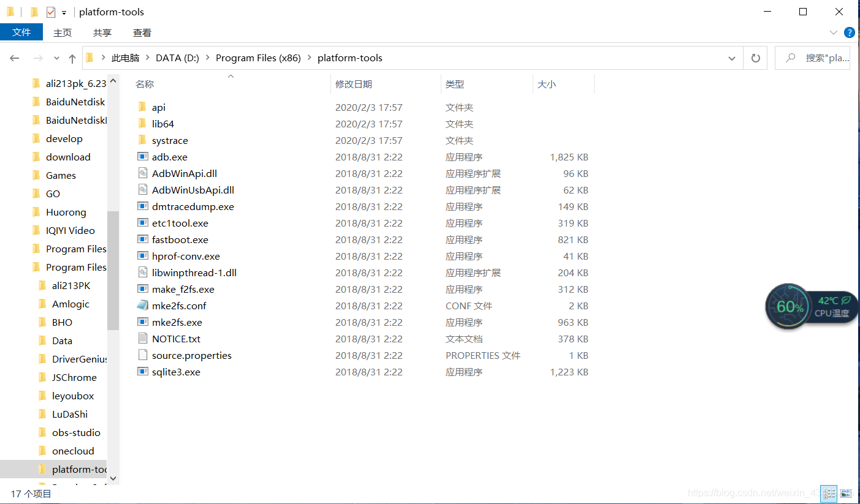Select the etc1tool.exe file icon
This screenshot has width=860, height=504.
pyautogui.click(x=142, y=223)
